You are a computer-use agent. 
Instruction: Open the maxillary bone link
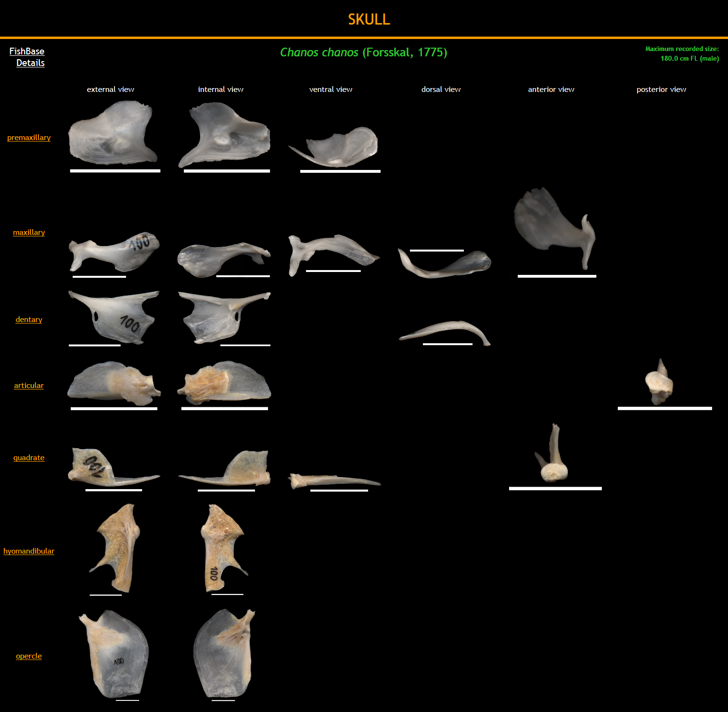click(x=29, y=233)
